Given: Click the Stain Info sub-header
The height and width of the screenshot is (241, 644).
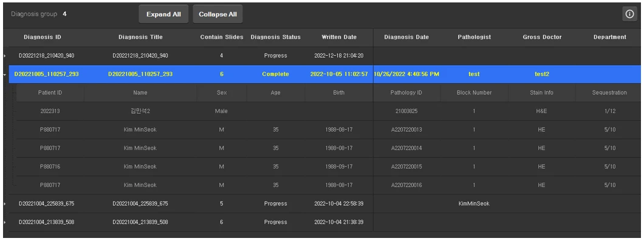Looking at the screenshot, I should pos(542,93).
